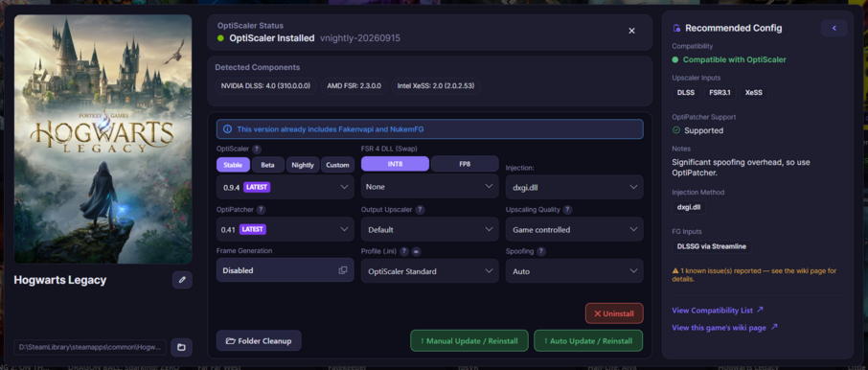Open the Spoofing Auto dropdown
Image resolution: width=868 pixels, height=370 pixels.
(x=575, y=271)
